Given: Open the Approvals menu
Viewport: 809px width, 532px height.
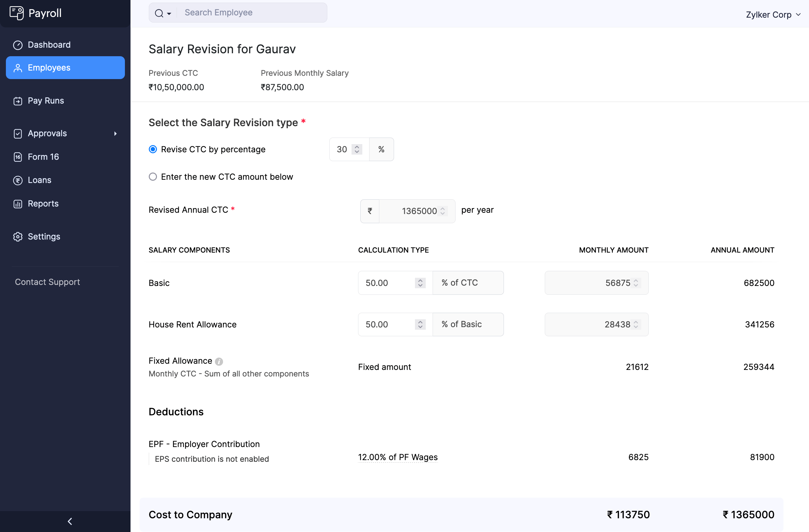Looking at the screenshot, I should (65, 133).
